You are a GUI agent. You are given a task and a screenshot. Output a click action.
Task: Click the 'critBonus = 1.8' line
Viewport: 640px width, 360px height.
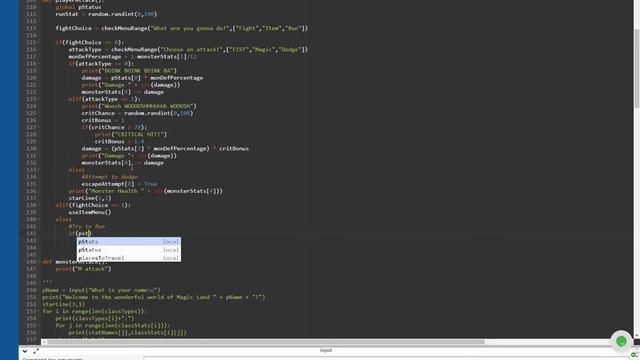[119, 141]
